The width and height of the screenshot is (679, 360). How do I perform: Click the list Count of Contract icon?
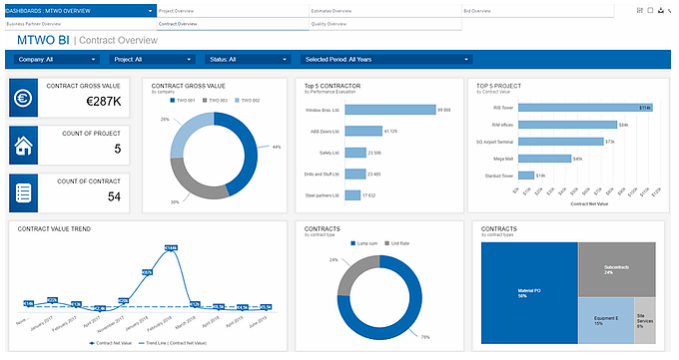tap(23, 193)
